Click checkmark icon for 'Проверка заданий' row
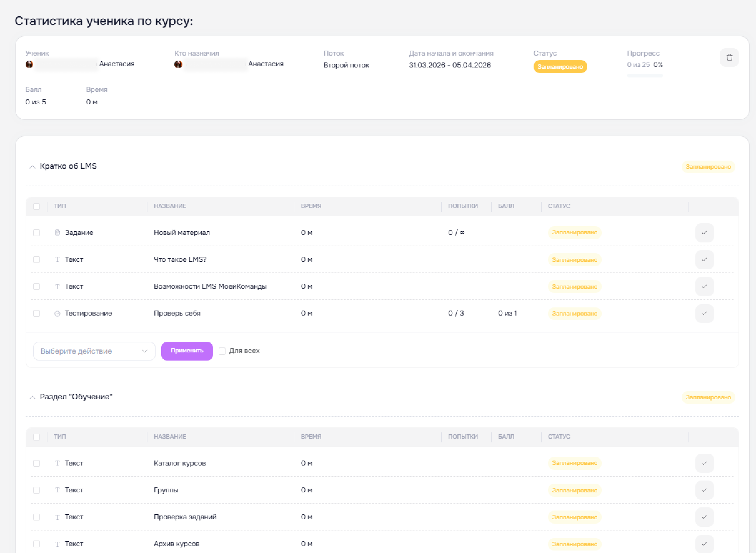The image size is (756, 553). (704, 517)
